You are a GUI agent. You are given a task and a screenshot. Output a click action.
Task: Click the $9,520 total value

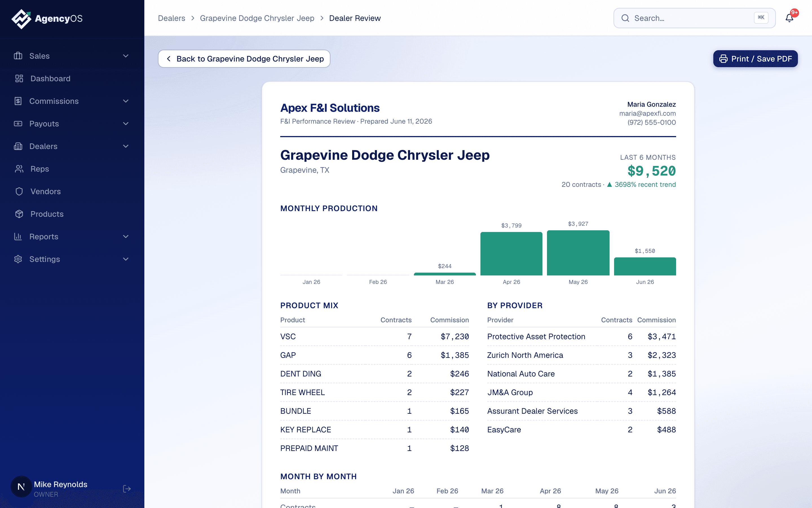pyautogui.click(x=652, y=171)
